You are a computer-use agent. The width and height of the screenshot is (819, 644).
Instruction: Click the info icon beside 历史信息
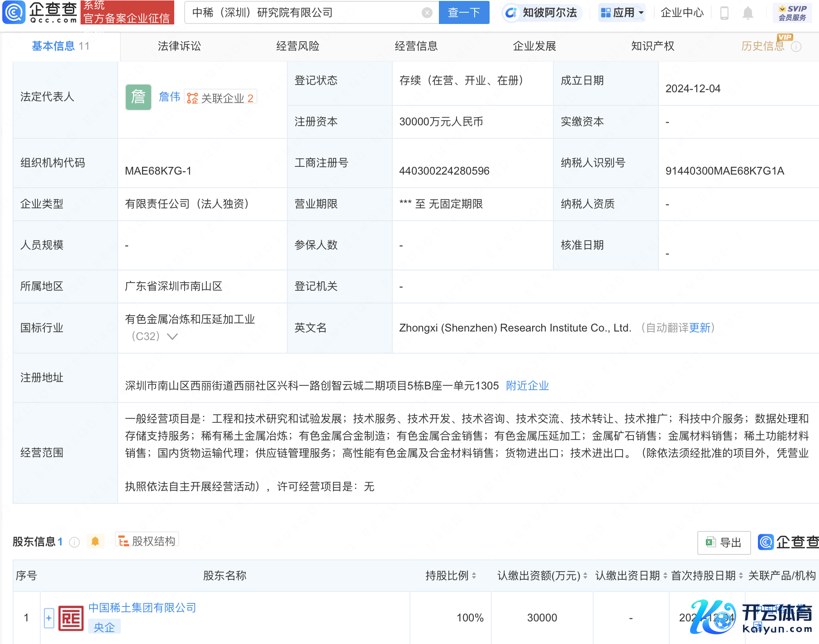click(796, 47)
